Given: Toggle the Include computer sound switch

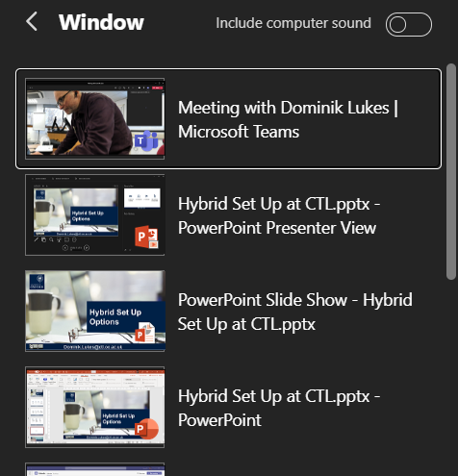Looking at the screenshot, I should (409, 24).
